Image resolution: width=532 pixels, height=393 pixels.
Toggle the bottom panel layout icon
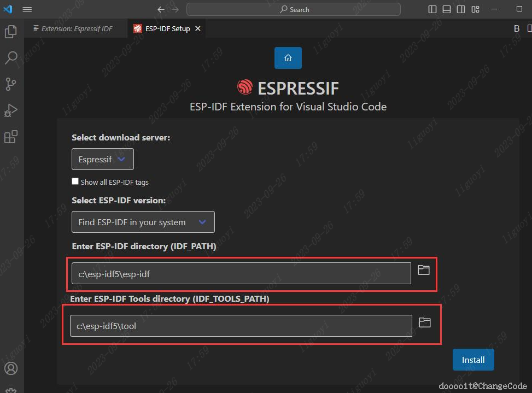(x=447, y=9)
